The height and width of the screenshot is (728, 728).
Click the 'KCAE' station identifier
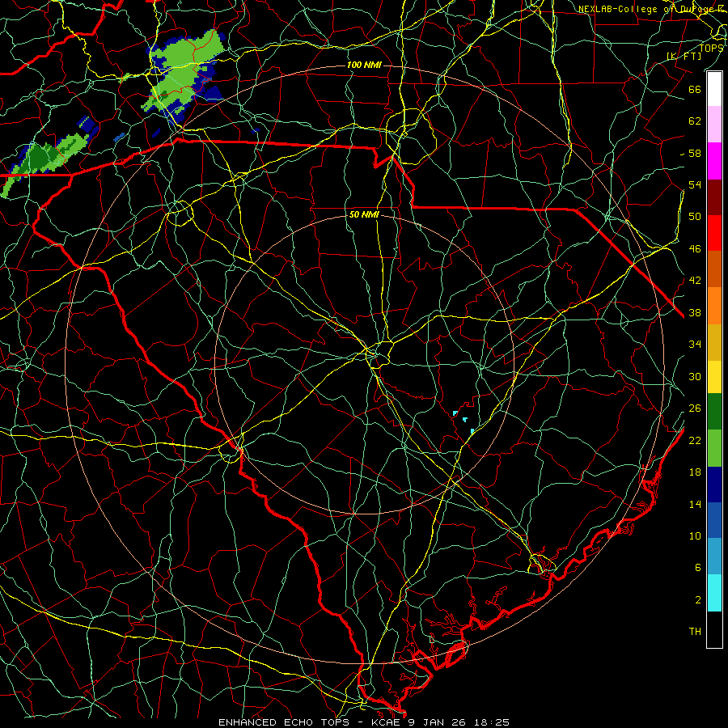[x=387, y=722]
